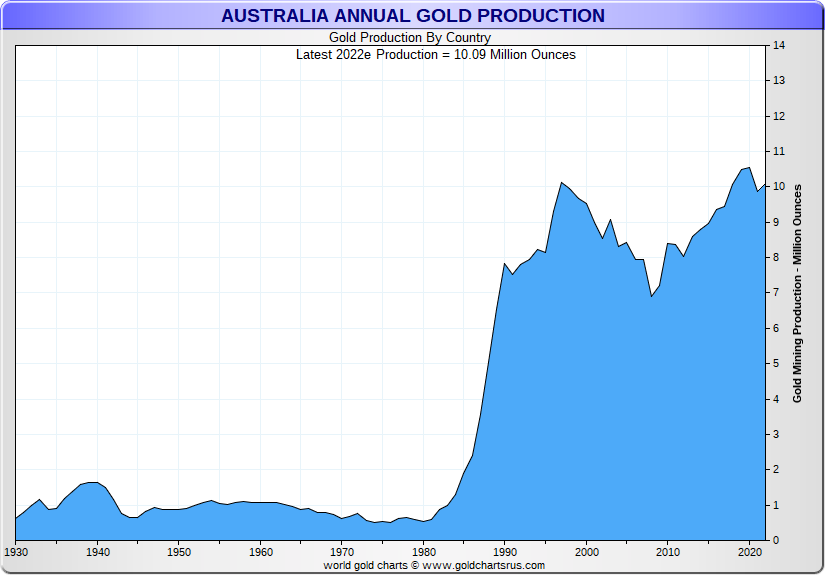Screen dimensions: 825x575
Task: Select the 7 label on the y-axis
Action: [777, 293]
